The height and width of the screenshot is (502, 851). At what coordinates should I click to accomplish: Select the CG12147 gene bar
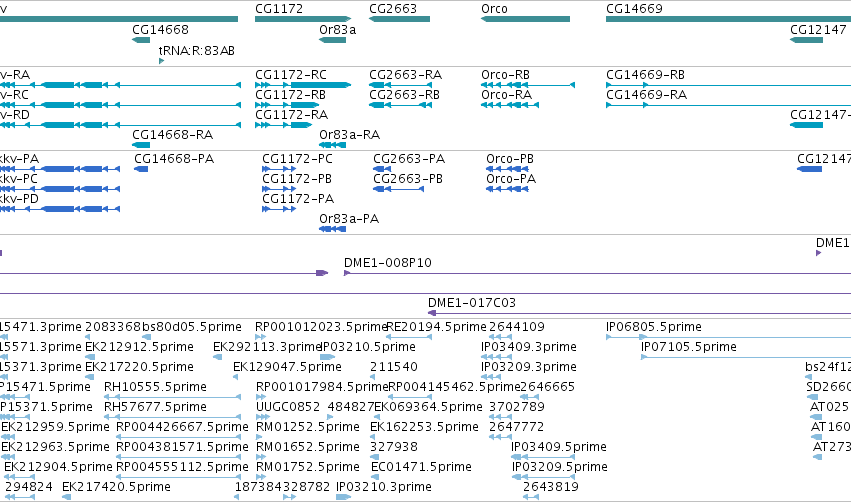click(806, 40)
